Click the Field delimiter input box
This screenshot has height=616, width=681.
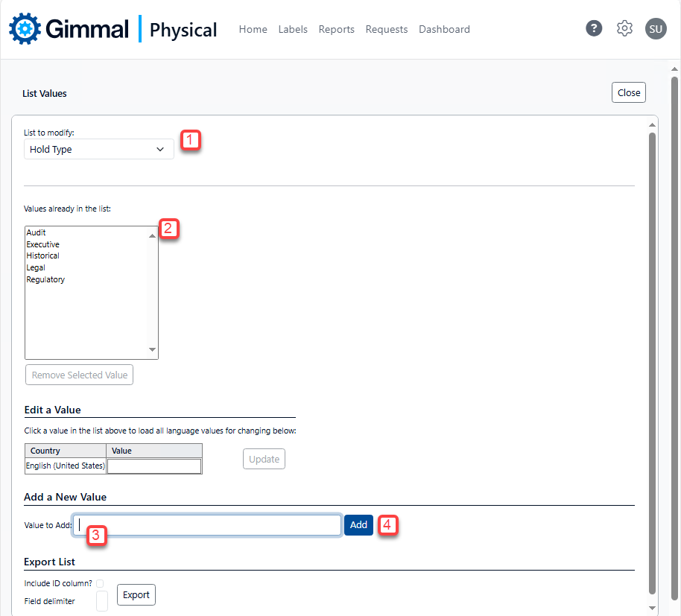102,600
